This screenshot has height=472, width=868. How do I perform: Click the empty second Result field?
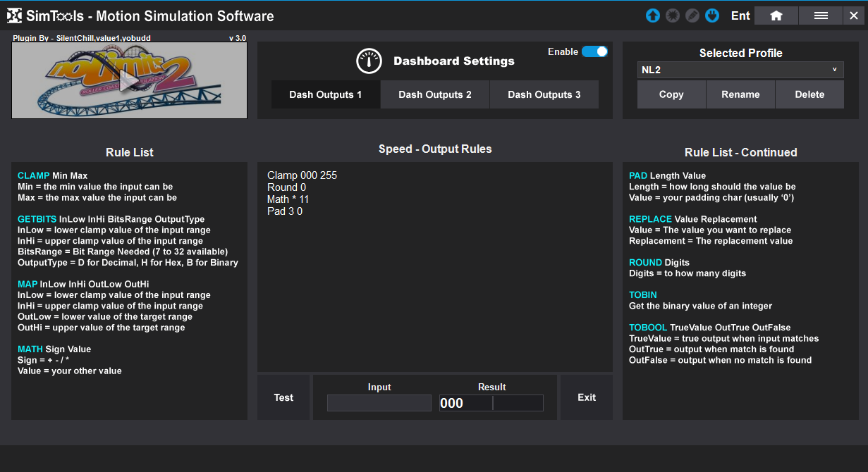click(x=518, y=403)
